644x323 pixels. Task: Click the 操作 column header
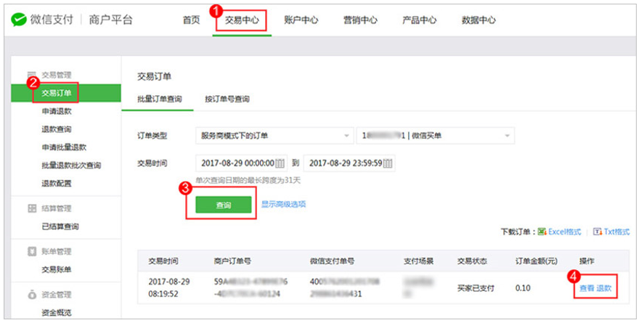[587, 261]
